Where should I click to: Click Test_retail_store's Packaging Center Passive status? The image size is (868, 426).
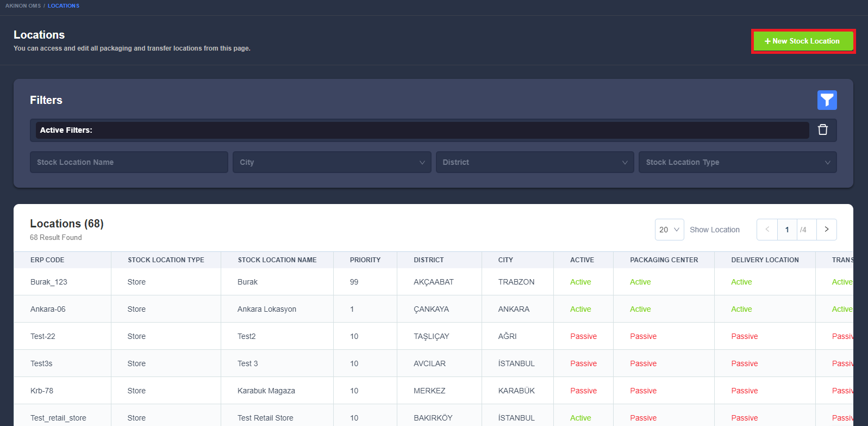pyautogui.click(x=643, y=418)
